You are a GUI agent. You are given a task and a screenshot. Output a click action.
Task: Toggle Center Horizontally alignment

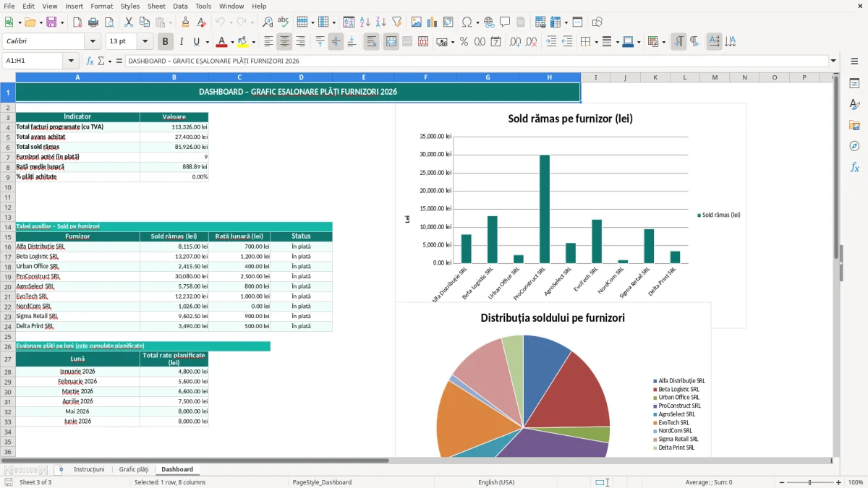pos(284,42)
